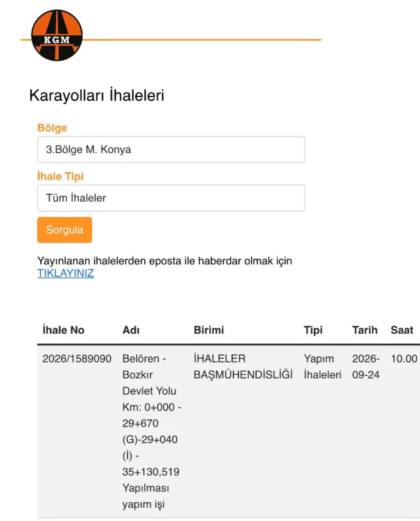
Task: Click the 10.00 time cell
Action: click(404, 359)
